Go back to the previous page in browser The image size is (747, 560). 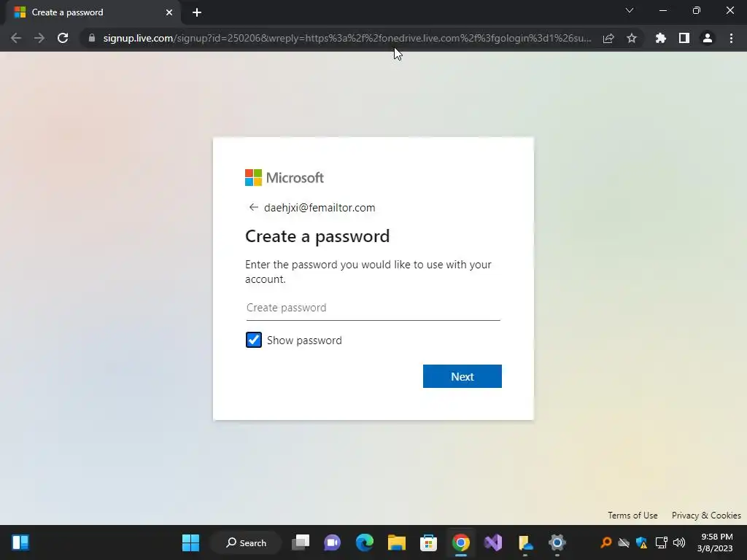(x=16, y=38)
